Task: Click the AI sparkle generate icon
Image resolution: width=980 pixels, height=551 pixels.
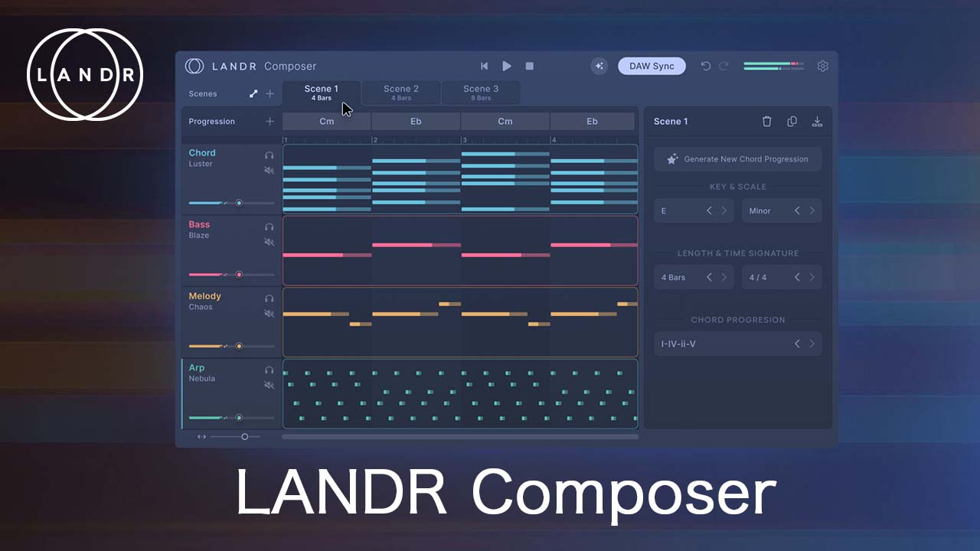Action: coord(599,66)
